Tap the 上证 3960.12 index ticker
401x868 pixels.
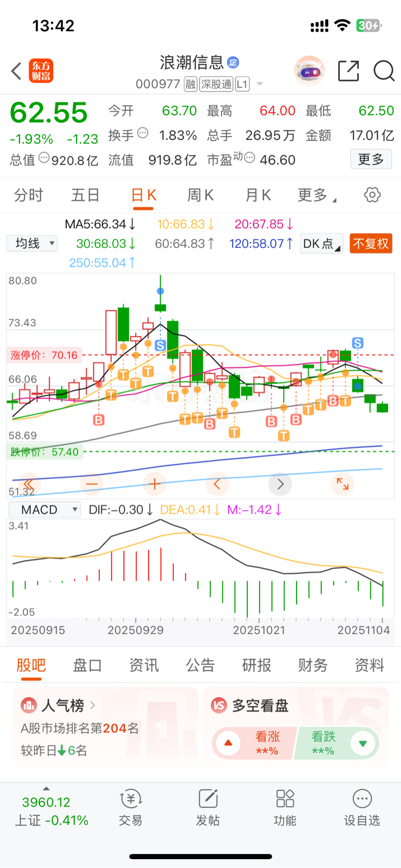point(51,812)
